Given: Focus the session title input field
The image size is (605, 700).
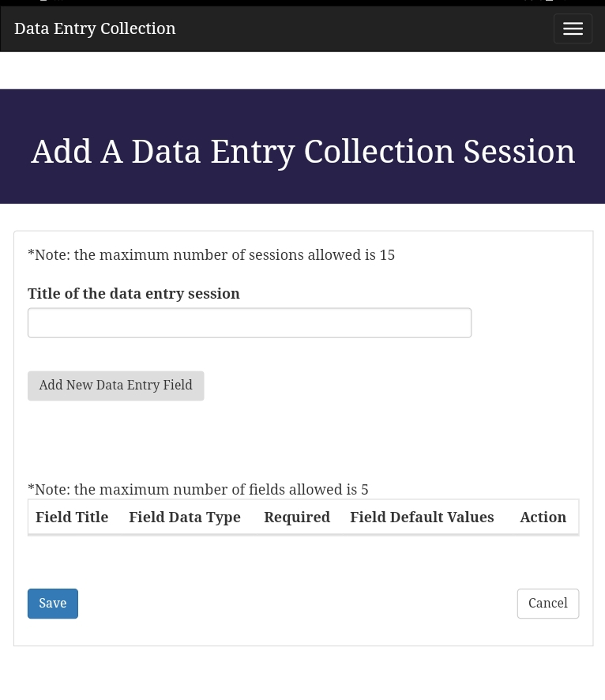Looking at the screenshot, I should point(249,322).
